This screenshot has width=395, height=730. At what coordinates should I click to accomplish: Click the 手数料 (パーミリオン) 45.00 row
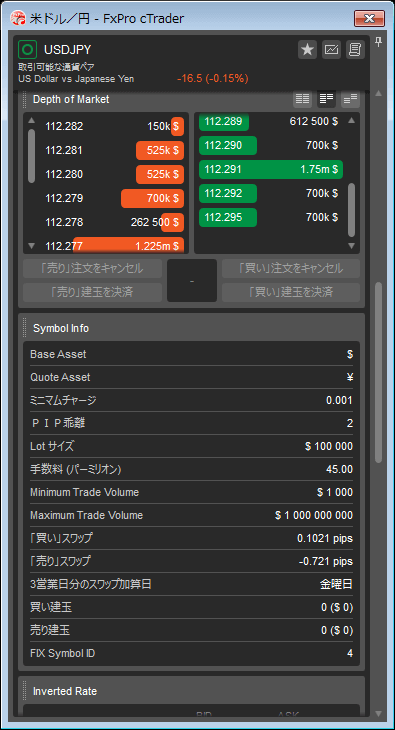(191, 469)
